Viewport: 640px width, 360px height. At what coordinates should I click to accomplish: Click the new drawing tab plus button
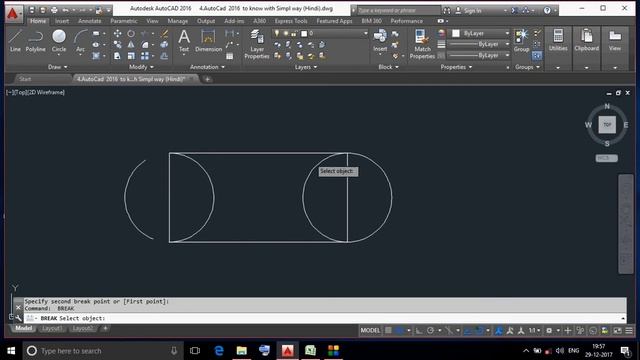point(207,79)
